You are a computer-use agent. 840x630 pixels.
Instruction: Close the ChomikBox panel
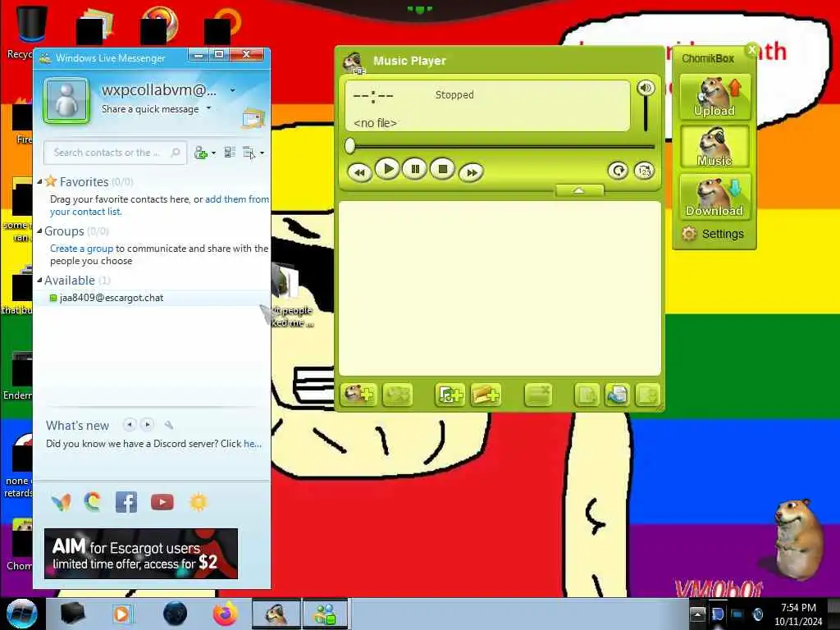pyautogui.click(x=751, y=50)
